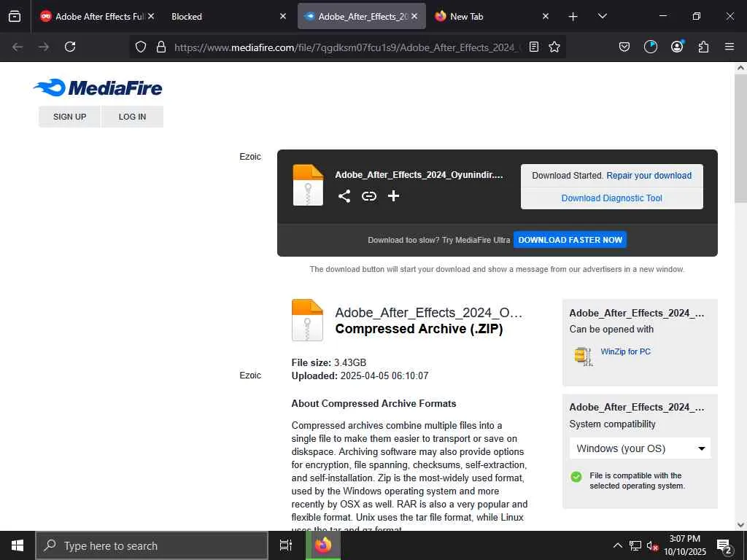This screenshot has height=560, width=747.
Task: Click the System compatibility label
Action: (x=612, y=424)
